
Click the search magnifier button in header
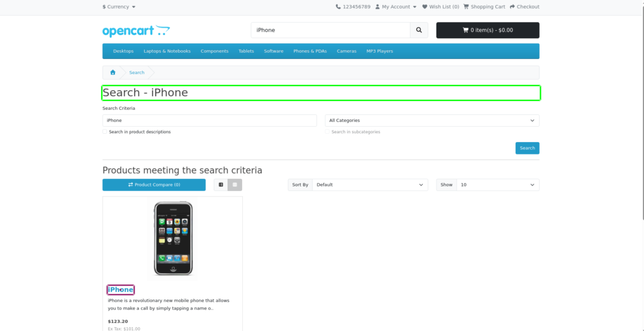(x=419, y=30)
